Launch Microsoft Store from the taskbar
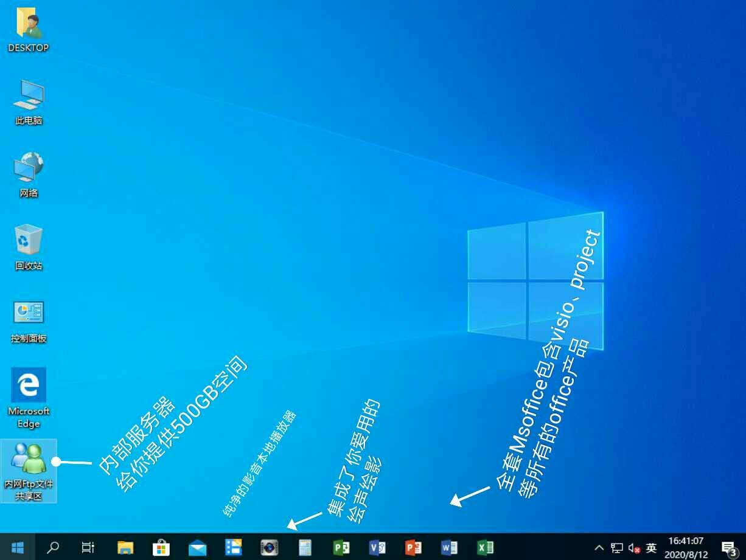Screen dimensions: 746x560 click(x=161, y=547)
